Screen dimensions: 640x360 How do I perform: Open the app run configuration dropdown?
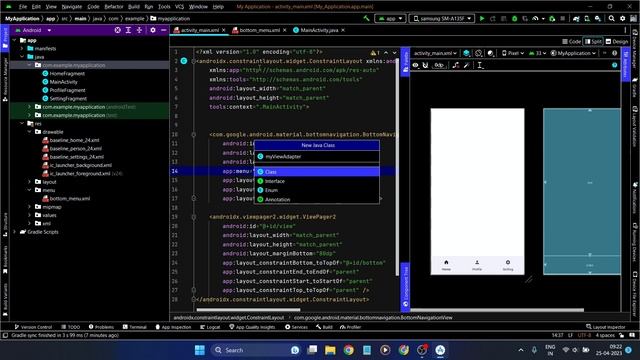pos(390,18)
